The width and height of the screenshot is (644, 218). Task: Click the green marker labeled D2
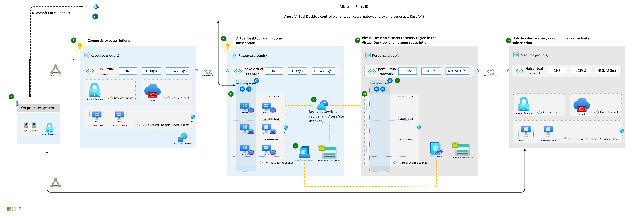[364, 94]
